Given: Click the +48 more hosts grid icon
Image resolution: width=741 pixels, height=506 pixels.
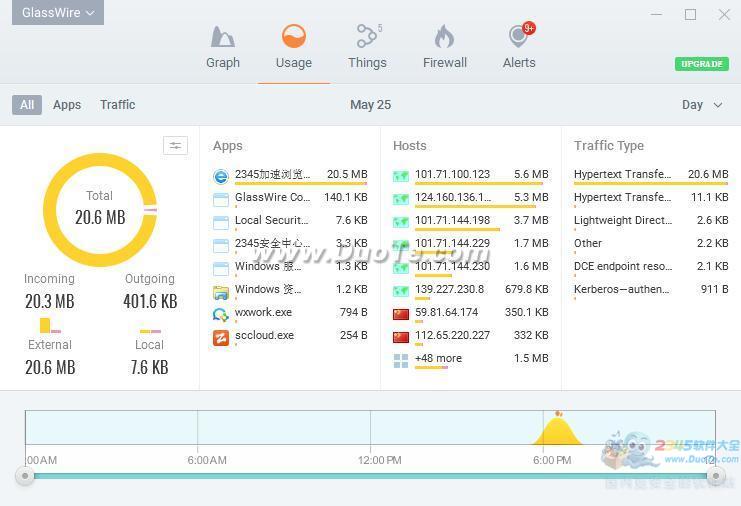Looking at the screenshot, I should 401,361.
